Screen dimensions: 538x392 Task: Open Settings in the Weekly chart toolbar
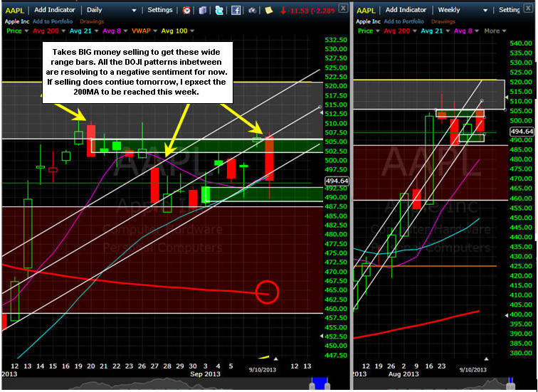(510, 10)
